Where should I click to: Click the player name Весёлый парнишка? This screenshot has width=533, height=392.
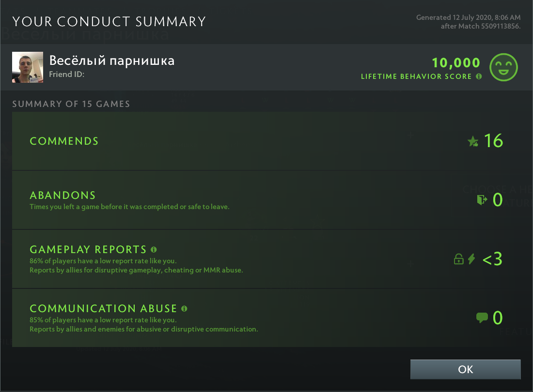point(111,60)
